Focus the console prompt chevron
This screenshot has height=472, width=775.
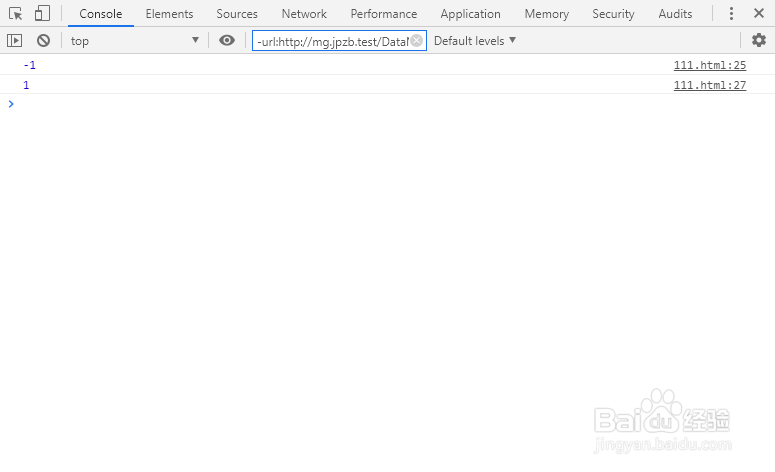pos(11,104)
